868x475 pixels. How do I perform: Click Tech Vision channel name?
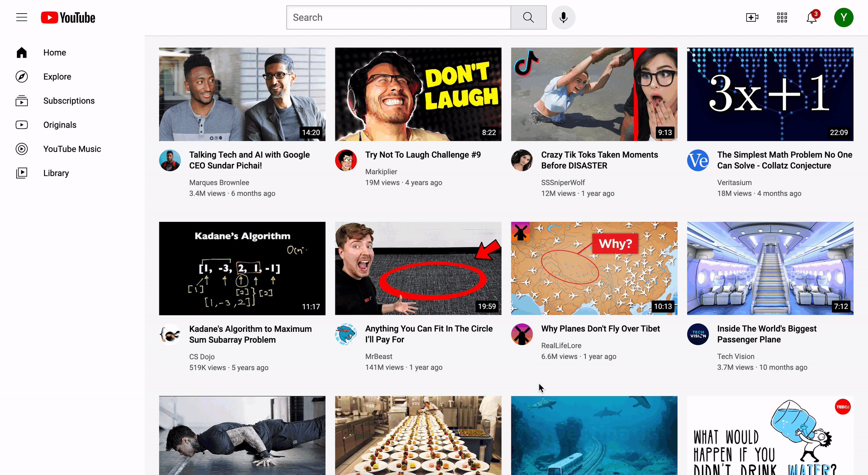pyautogui.click(x=736, y=356)
